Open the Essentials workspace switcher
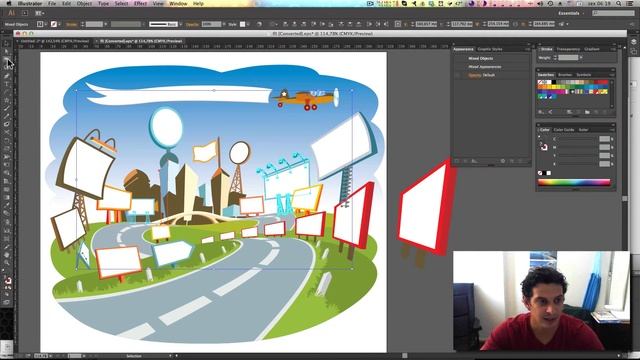The image size is (640, 360). pyautogui.click(x=571, y=13)
